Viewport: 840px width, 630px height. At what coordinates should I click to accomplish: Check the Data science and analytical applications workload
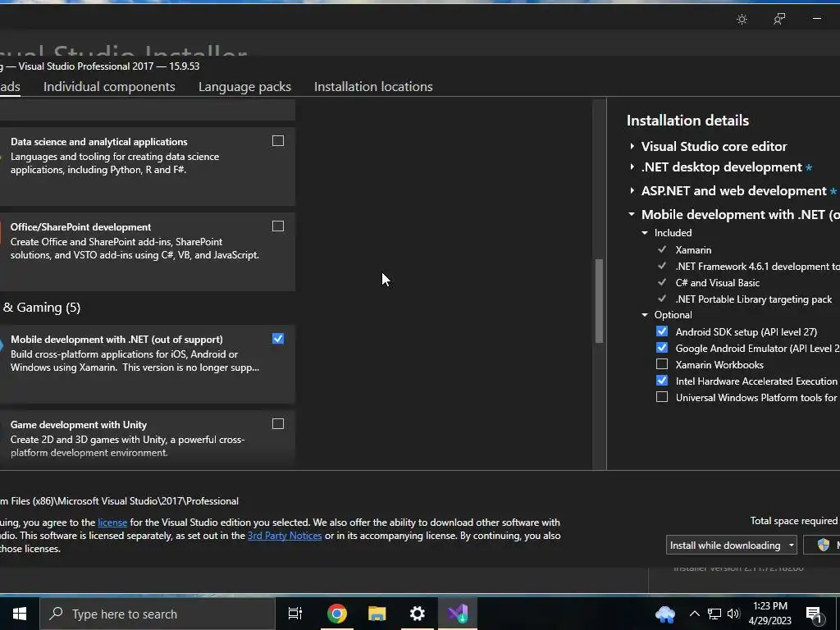coord(278,141)
